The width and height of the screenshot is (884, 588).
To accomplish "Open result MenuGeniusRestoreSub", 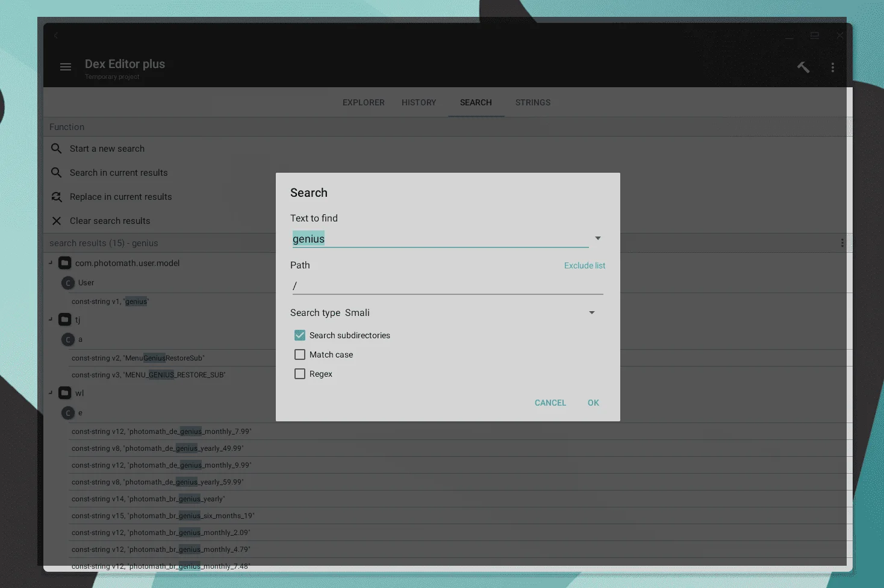I will (138, 358).
